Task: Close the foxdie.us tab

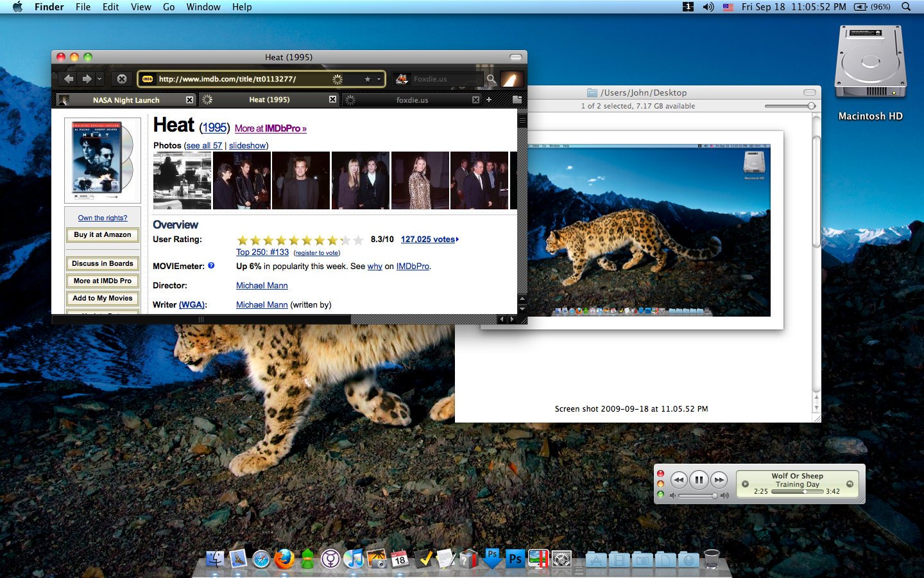Action: pos(475,100)
